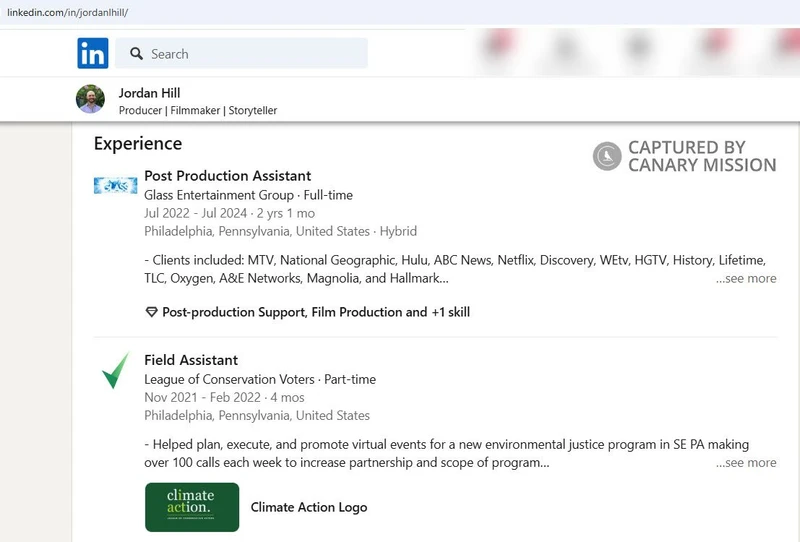
Task: Click the search magnifier icon
Action: pos(136,54)
